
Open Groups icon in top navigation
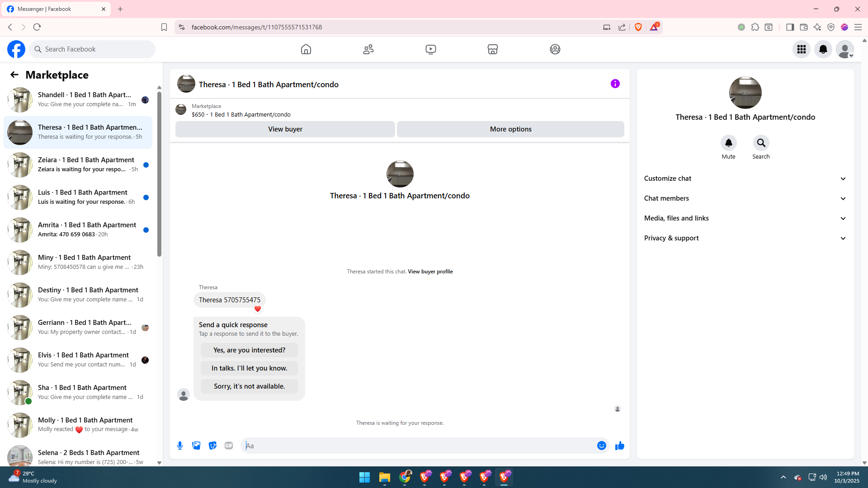(555, 49)
